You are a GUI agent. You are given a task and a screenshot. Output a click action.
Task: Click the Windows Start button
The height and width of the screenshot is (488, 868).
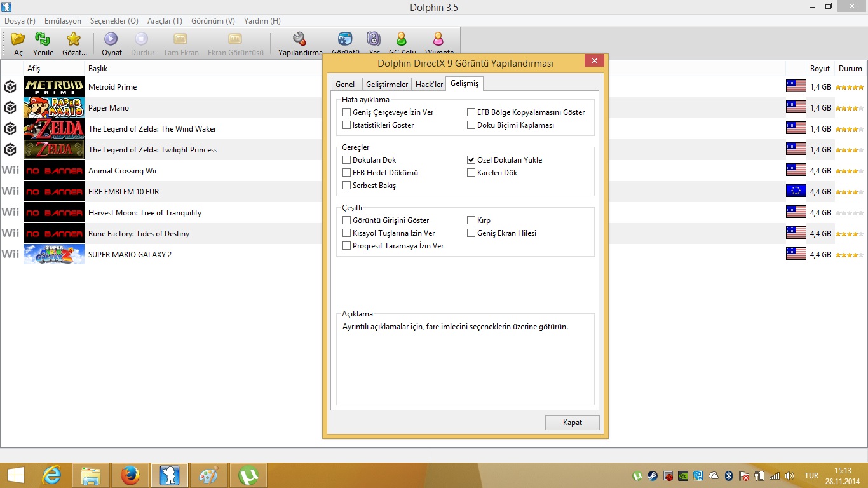[16, 475]
